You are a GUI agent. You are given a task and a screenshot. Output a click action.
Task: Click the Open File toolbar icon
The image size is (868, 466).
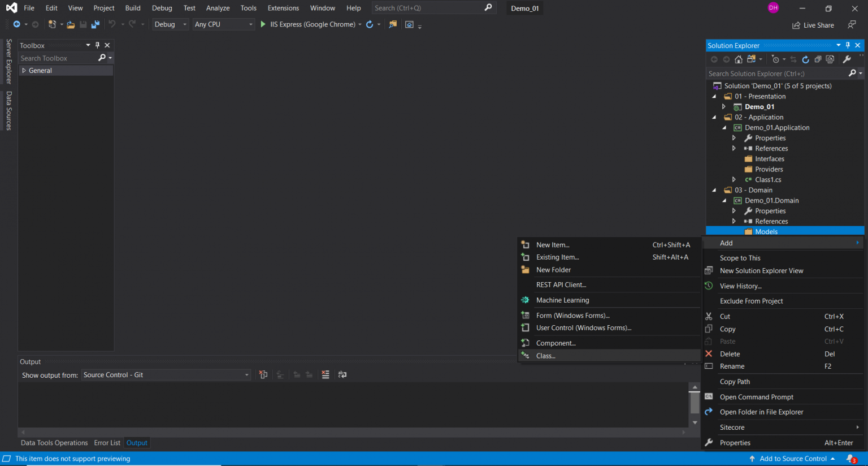(x=71, y=24)
